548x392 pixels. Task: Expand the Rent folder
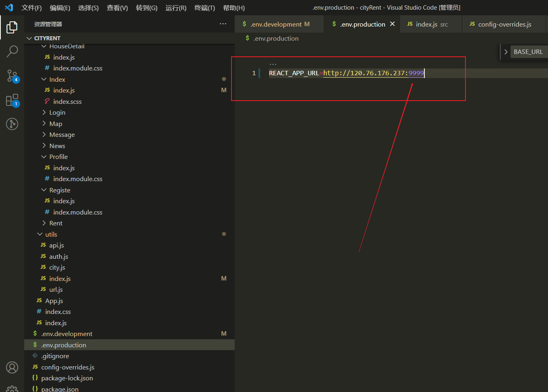click(129, 223)
